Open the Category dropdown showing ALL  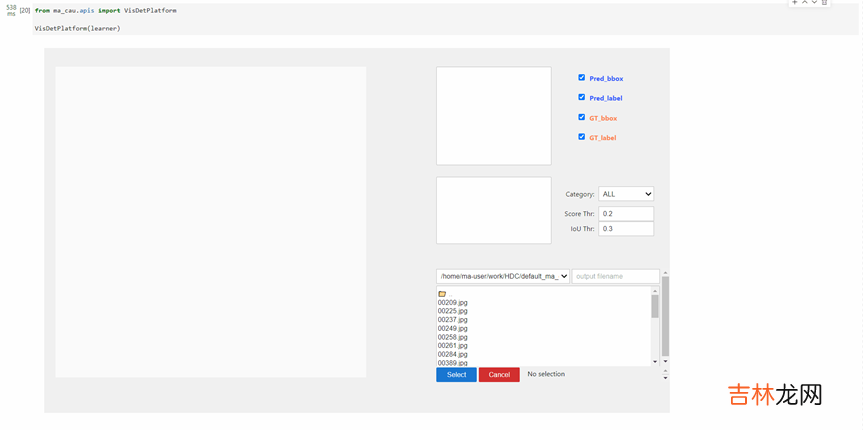(x=626, y=194)
